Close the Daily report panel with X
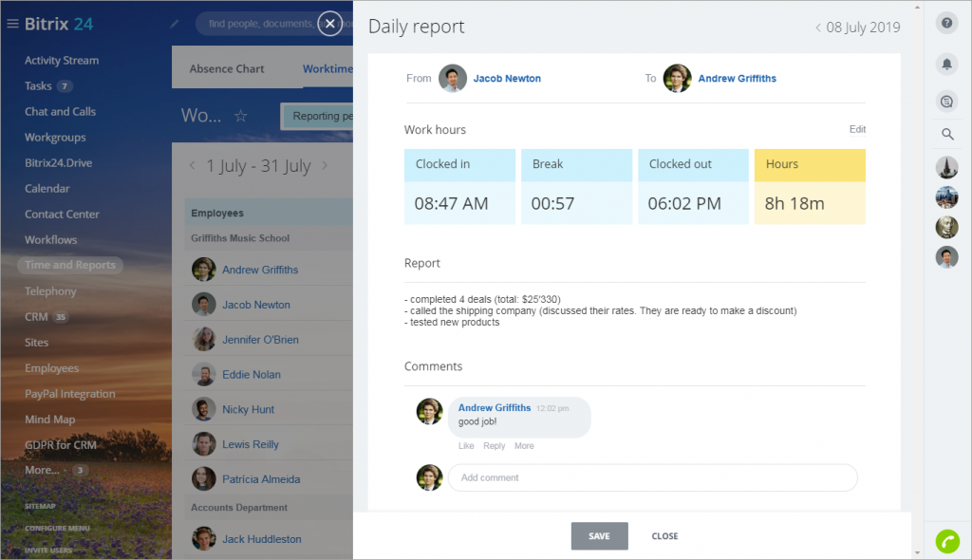 (329, 24)
